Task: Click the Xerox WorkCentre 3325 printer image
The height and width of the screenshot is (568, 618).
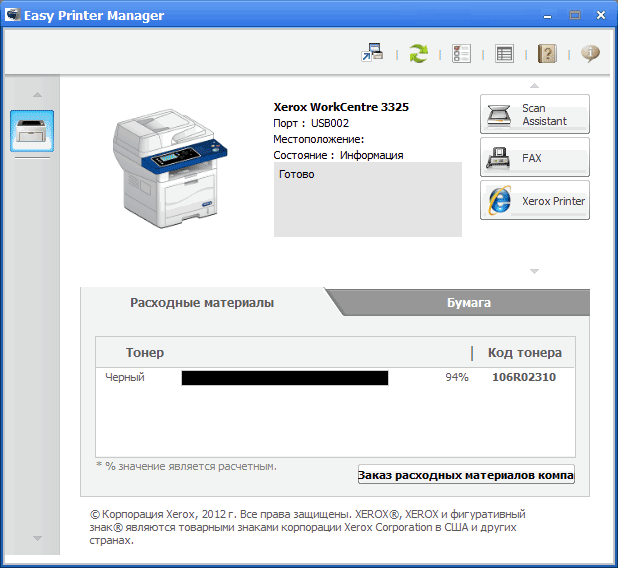Action: pyautogui.click(x=170, y=169)
